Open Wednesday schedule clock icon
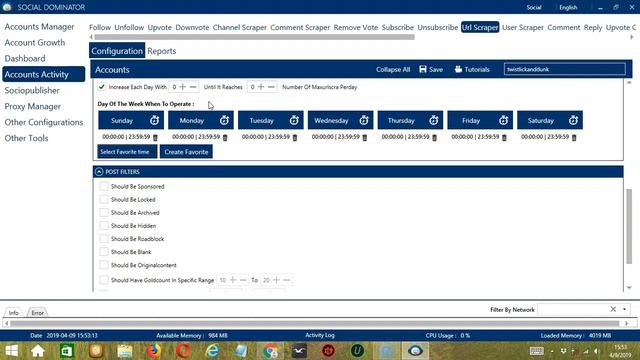This screenshot has height=360, width=640. [x=364, y=120]
